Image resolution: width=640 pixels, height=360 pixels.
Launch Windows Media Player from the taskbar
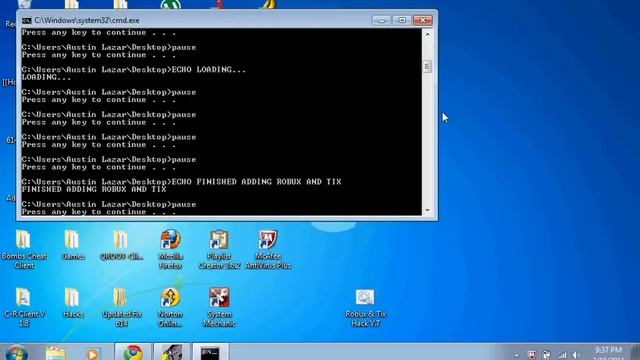[x=92, y=353]
